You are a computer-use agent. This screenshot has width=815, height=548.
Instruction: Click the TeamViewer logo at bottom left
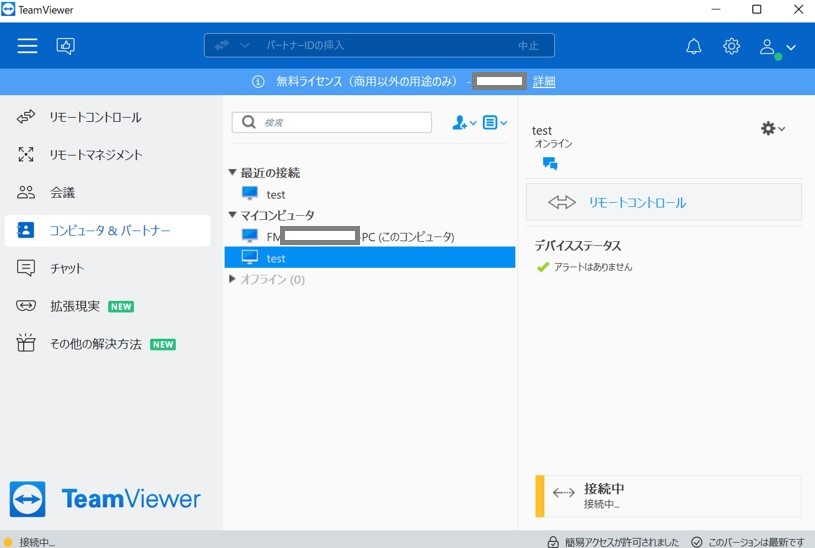pyautogui.click(x=106, y=499)
